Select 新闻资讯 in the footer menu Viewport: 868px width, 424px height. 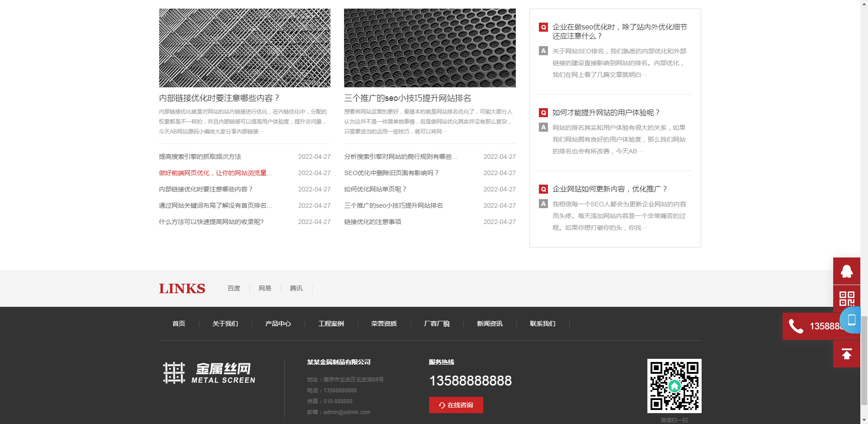point(490,324)
